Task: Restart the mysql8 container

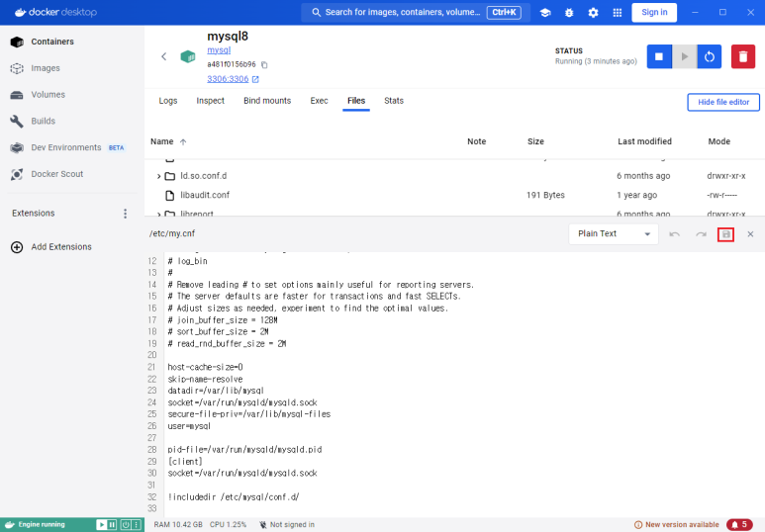Action: (x=710, y=56)
